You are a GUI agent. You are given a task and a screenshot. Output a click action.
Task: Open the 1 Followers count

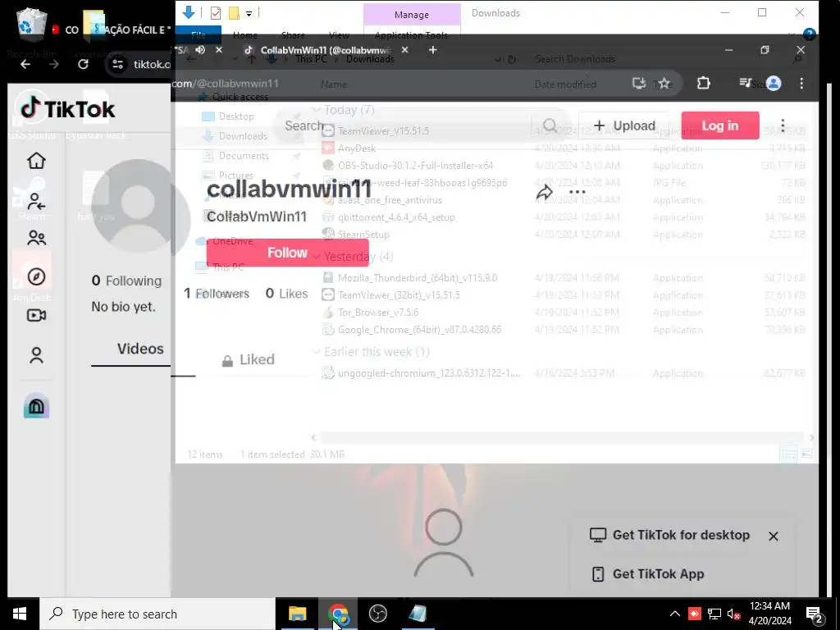coord(217,294)
